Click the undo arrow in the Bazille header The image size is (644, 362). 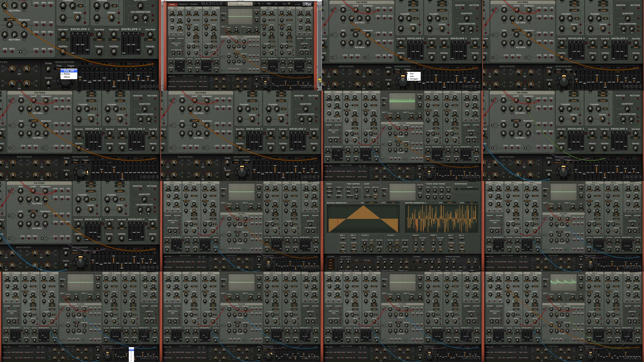[259, 4]
